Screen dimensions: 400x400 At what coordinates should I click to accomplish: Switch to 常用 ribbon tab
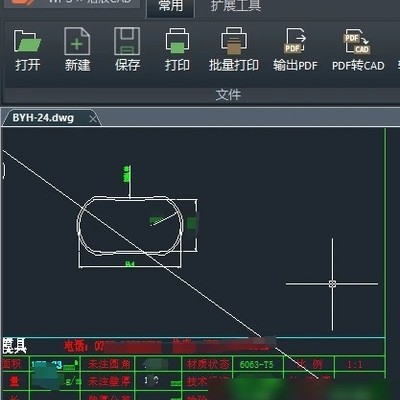(171, 6)
